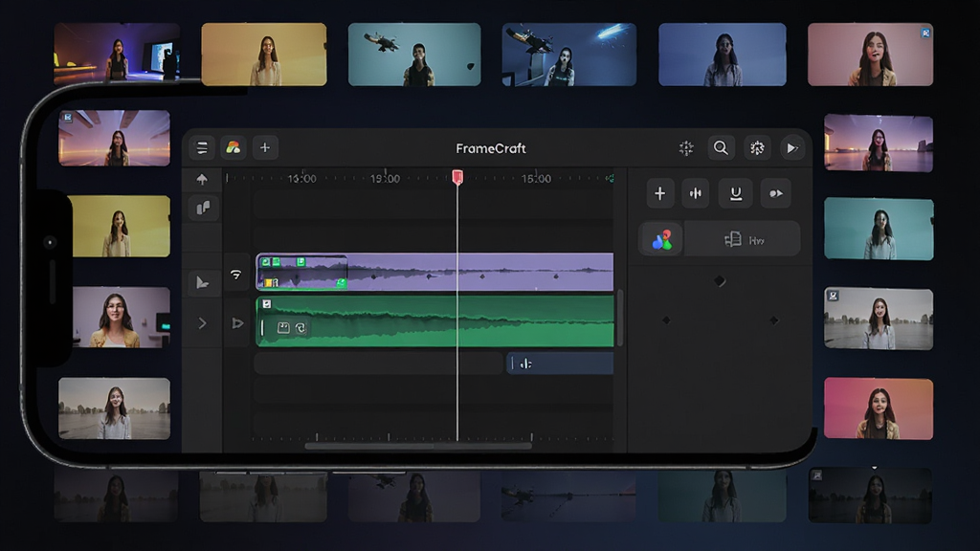This screenshot has height=551, width=980.
Task: Click the 19:00 mark on timeline ruler
Action: 385,179
